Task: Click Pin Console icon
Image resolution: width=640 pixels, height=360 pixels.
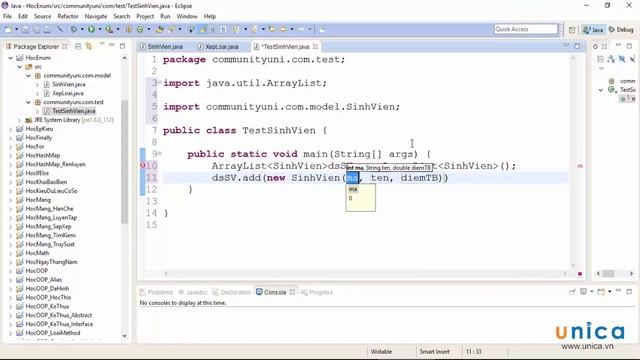Action: [x=572, y=291]
